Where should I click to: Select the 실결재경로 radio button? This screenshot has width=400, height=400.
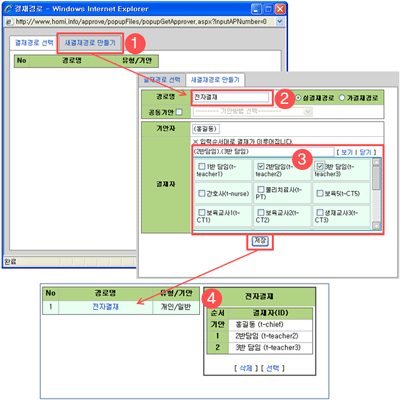click(298, 98)
